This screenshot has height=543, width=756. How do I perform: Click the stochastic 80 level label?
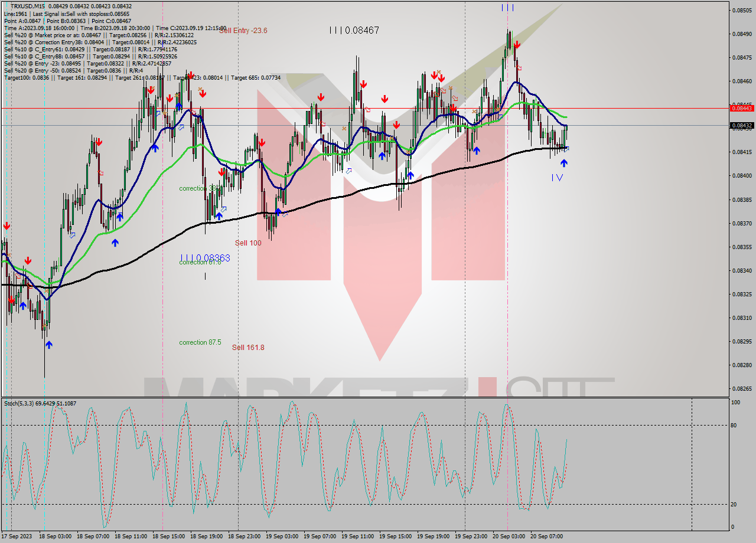(x=735, y=425)
